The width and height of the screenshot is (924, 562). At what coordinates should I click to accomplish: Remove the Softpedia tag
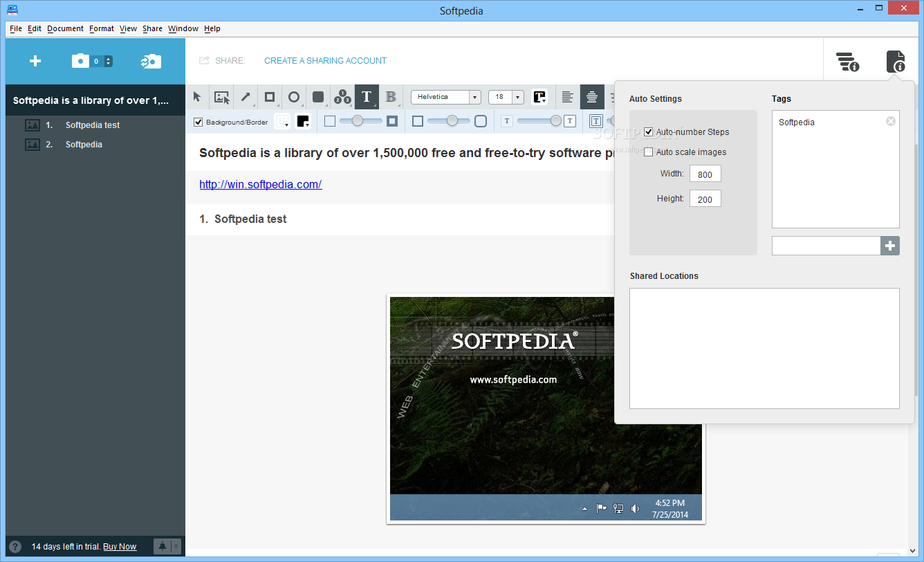[891, 121]
